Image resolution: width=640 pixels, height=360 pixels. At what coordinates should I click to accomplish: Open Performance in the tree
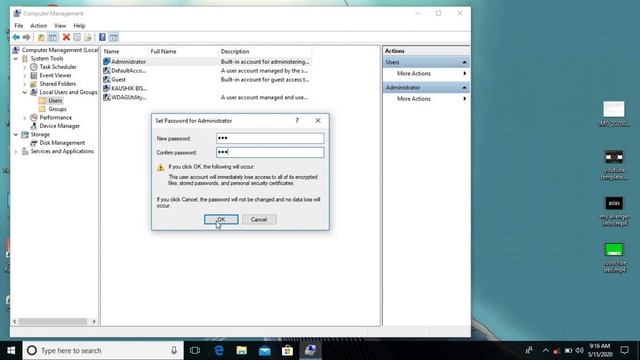pos(56,118)
